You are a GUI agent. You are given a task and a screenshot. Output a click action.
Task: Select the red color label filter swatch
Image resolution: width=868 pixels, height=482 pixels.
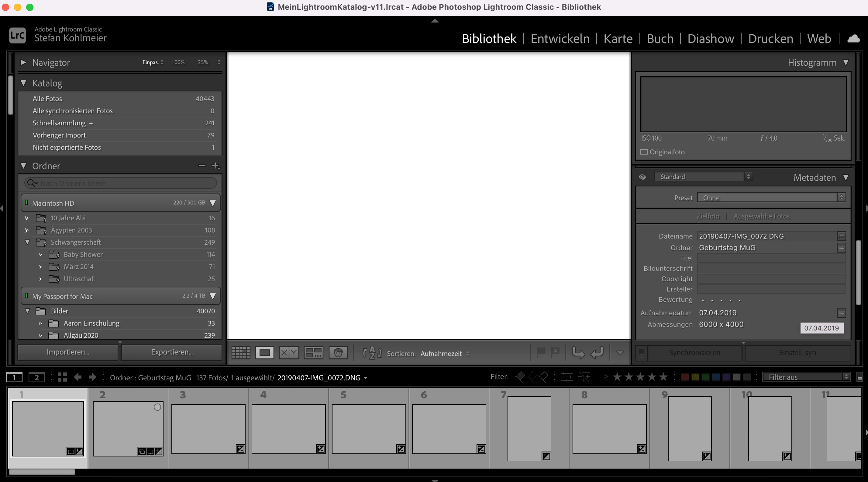point(685,377)
